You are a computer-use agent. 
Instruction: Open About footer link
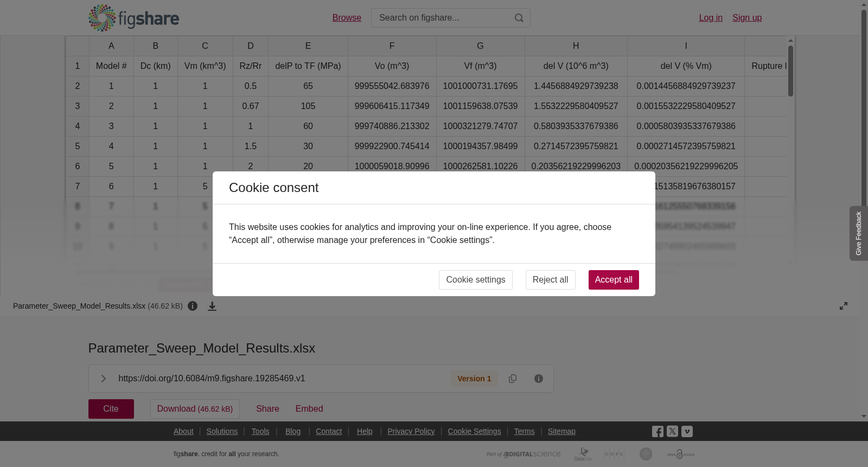tap(183, 431)
